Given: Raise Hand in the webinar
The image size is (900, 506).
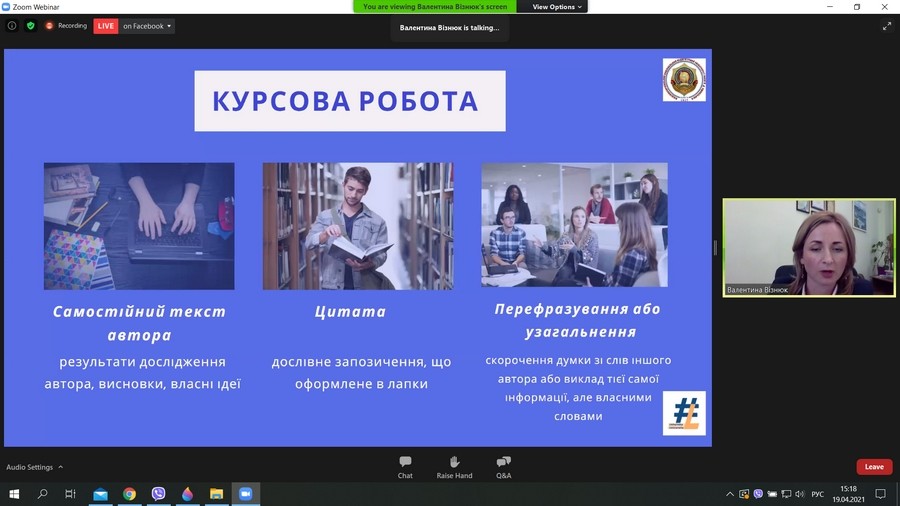Looking at the screenshot, I should [454, 467].
